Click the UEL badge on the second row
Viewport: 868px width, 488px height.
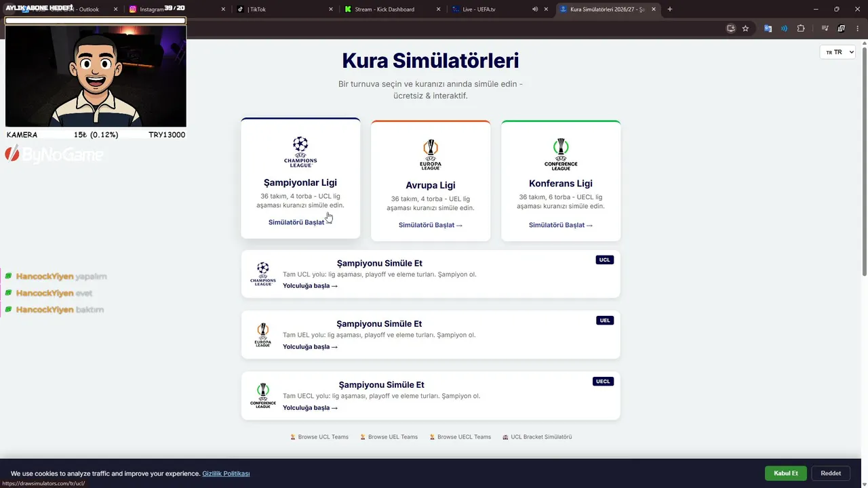coord(605,321)
